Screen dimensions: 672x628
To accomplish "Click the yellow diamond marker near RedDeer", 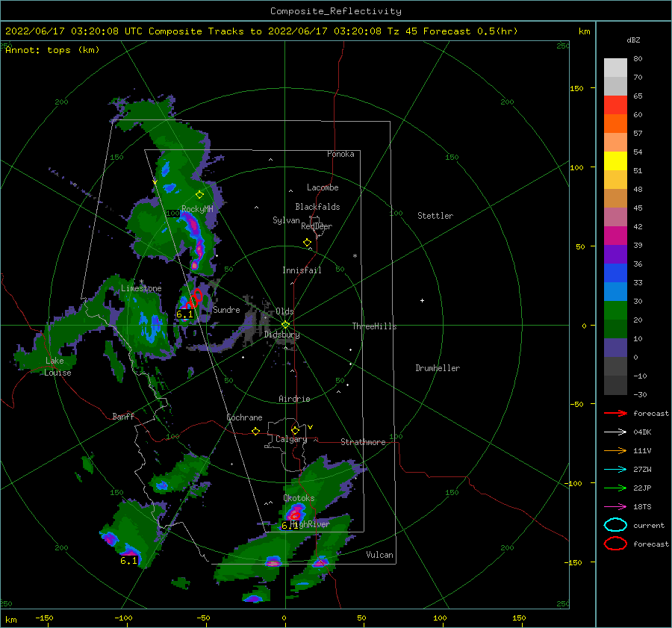I will [x=307, y=243].
